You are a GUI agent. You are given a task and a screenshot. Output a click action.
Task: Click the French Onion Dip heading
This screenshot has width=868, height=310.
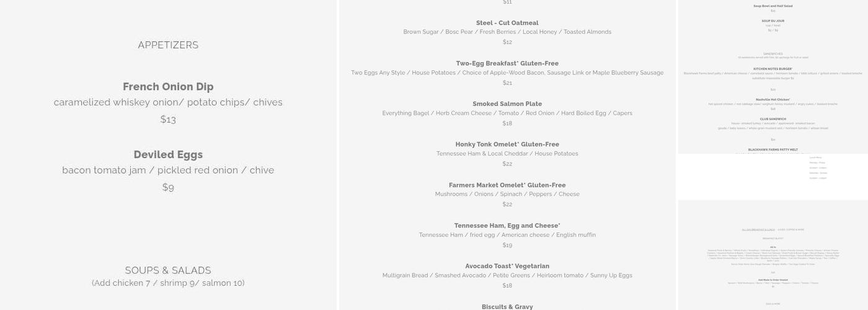point(168,87)
